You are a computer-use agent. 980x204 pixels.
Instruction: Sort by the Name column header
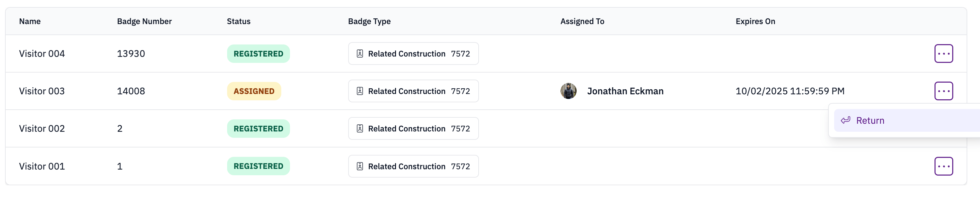coord(30,21)
